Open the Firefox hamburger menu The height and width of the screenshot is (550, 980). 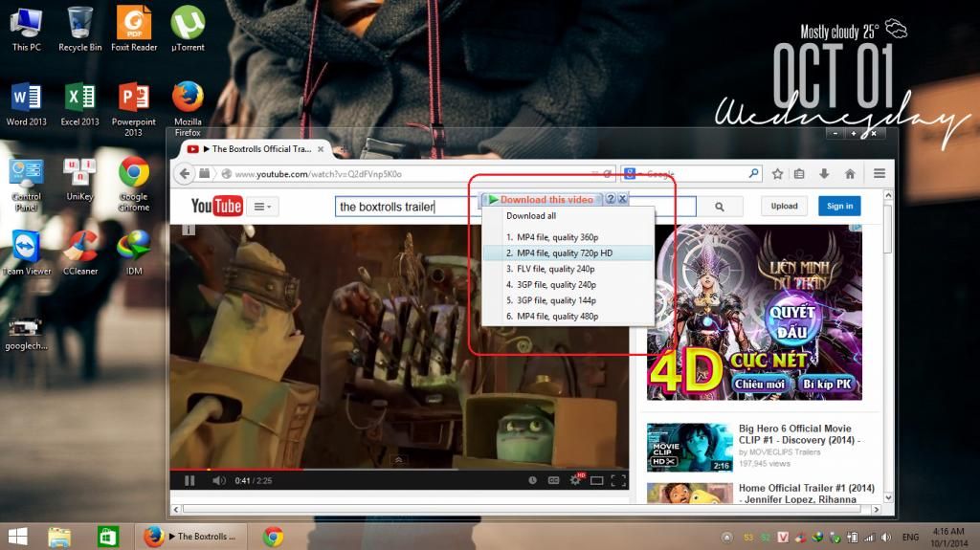coord(880,174)
